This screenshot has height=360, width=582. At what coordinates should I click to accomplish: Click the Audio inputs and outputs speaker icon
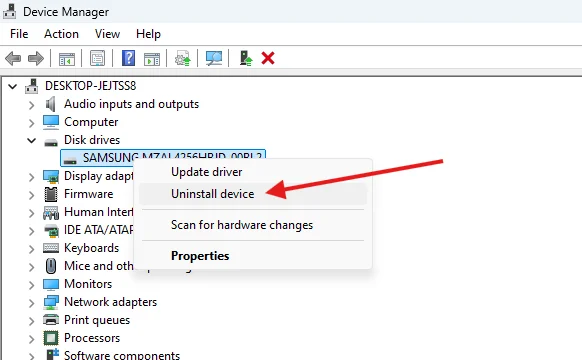click(x=50, y=104)
